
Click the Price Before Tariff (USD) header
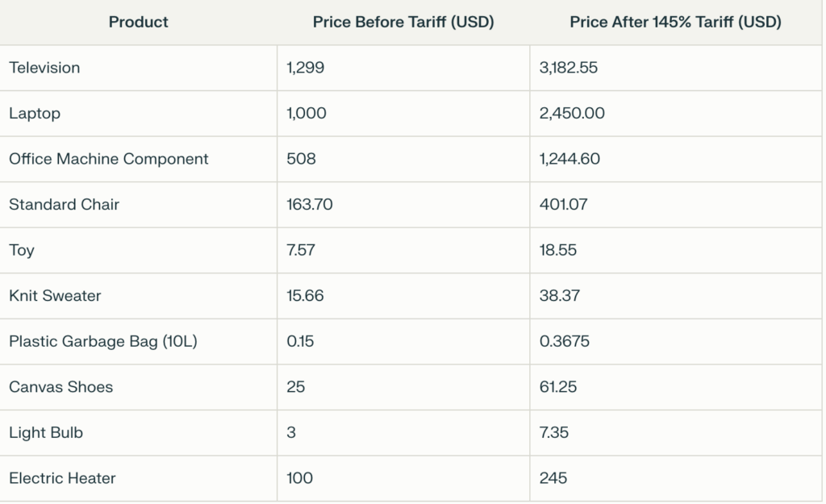point(403,23)
